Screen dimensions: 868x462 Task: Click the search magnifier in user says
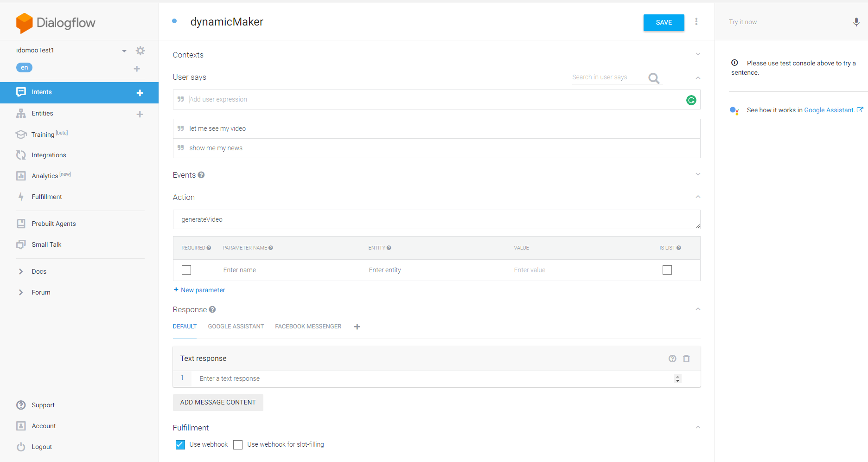(654, 78)
